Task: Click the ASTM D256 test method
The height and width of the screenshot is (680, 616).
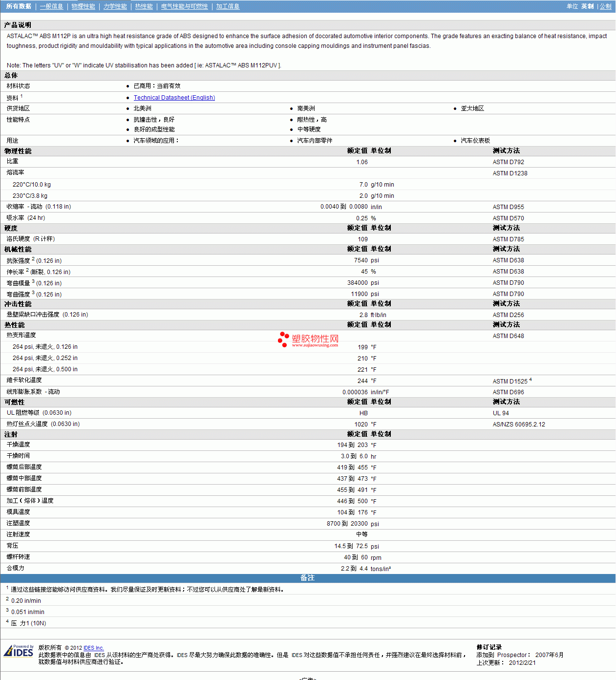Action: pos(509,315)
